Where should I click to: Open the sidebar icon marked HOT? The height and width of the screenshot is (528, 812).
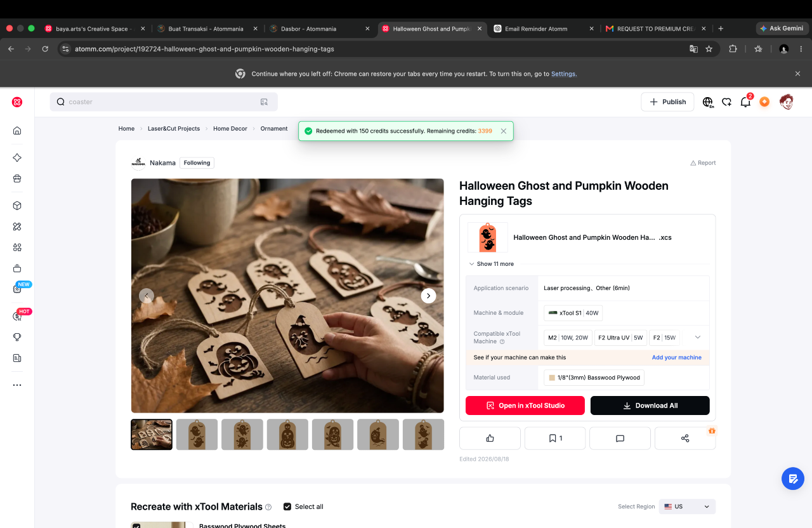click(x=17, y=316)
